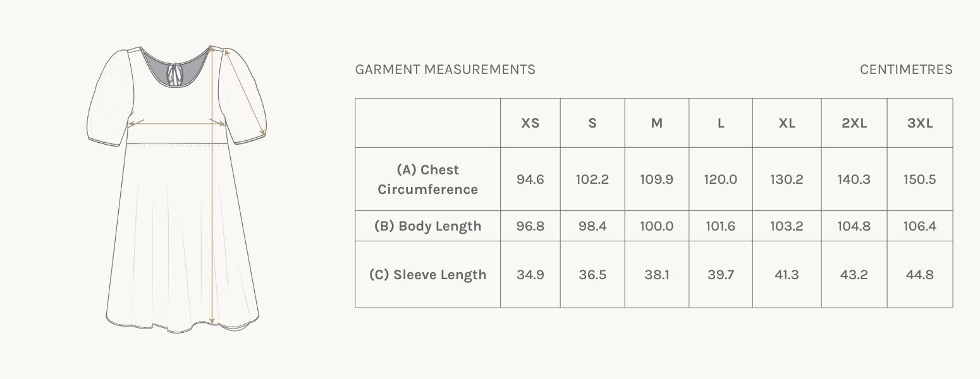Select the 3XL size column header
The image size is (980, 379).
click(919, 123)
